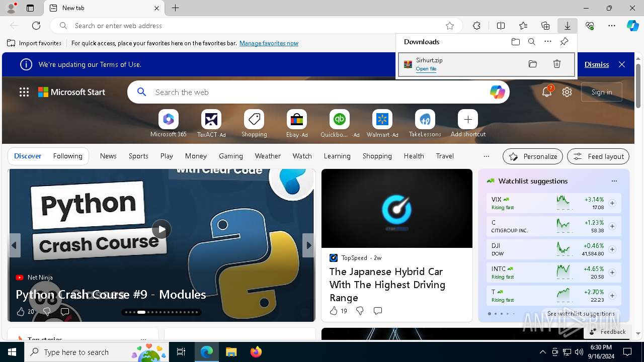The image size is (644, 362).
Task: Add INTC to the watchlist
Action: [x=612, y=273]
